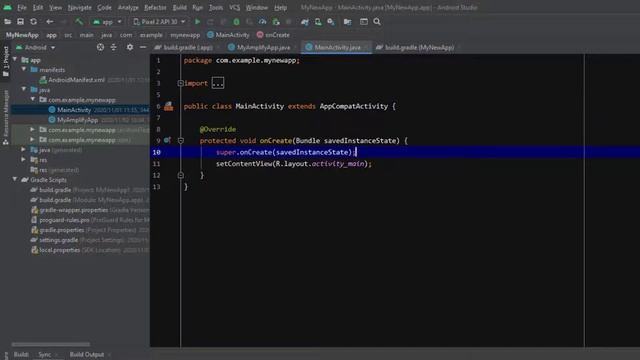The image size is (640, 360).
Task: Click the Search Everywhere magnifier icon
Action: pos(377,22)
